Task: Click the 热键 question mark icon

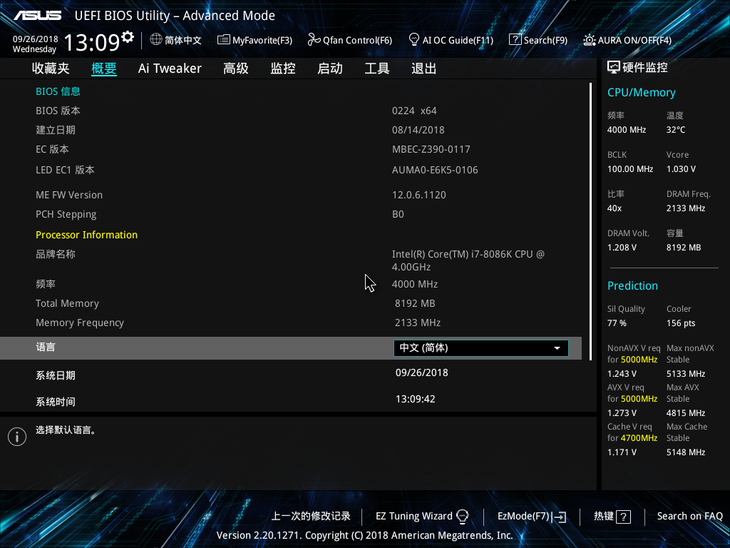Action: click(623, 517)
